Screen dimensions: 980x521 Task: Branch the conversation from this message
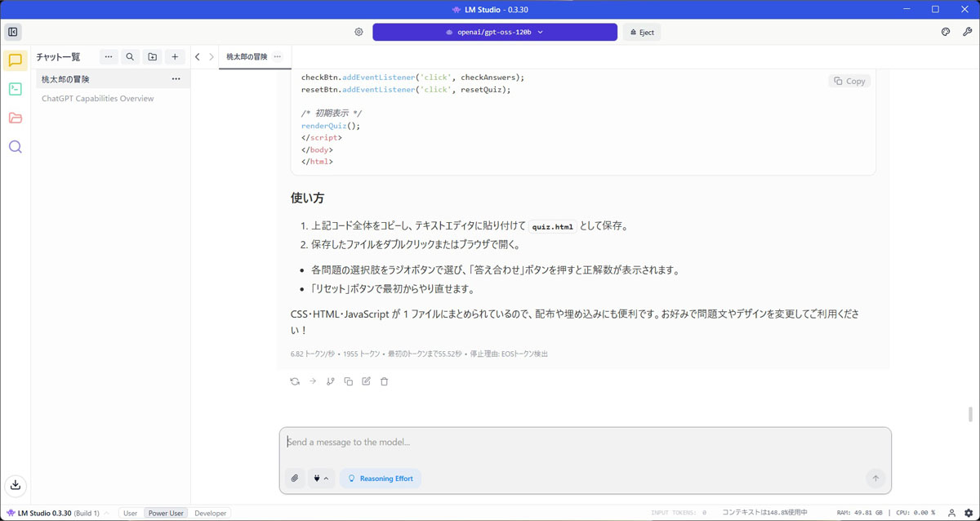click(x=331, y=381)
